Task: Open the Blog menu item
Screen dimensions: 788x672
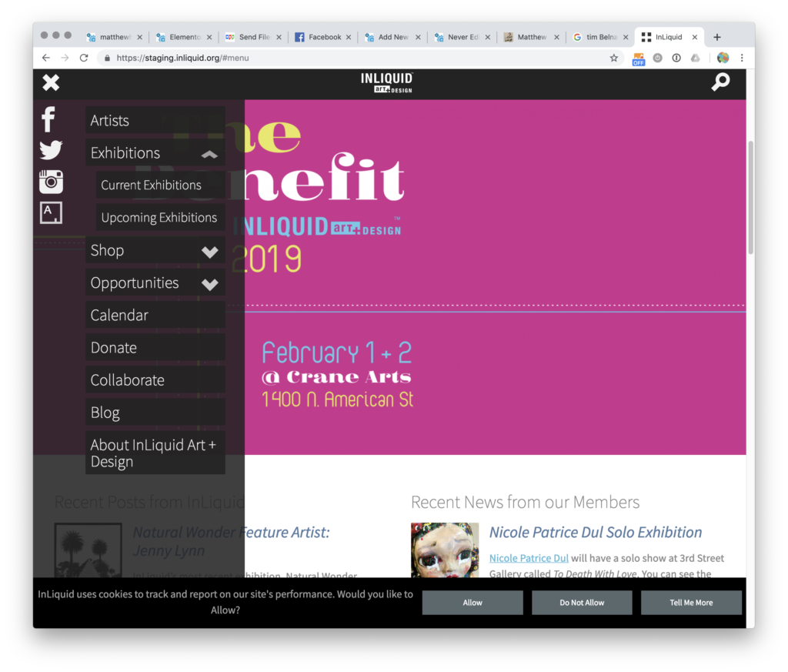Action: point(155,413)
